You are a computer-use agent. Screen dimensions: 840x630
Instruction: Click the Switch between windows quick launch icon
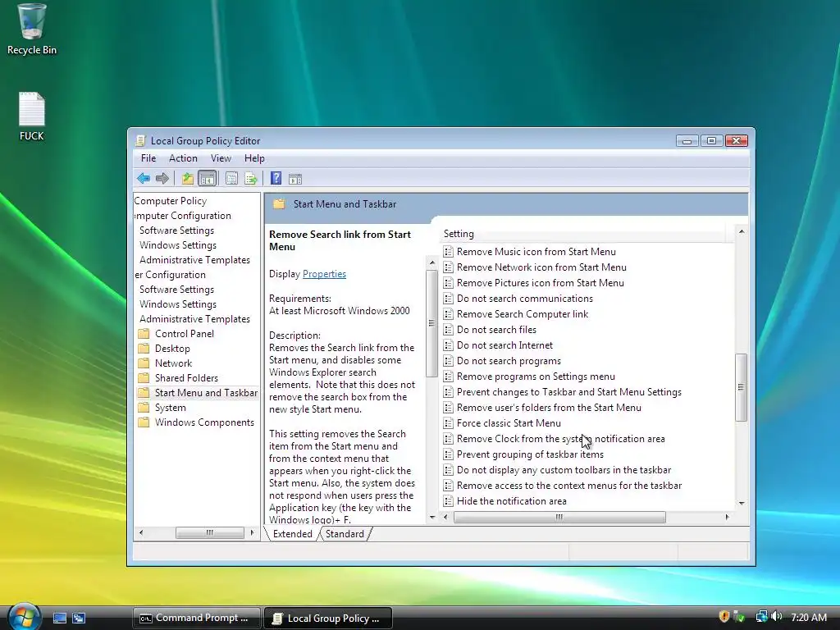[x=79, y=619]
